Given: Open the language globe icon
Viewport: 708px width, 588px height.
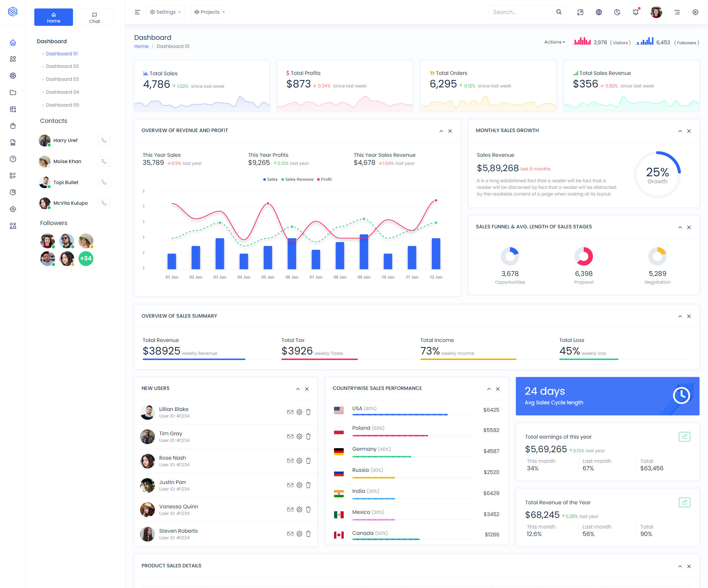Looking at the screenshot, I should (x=598, y=12).
